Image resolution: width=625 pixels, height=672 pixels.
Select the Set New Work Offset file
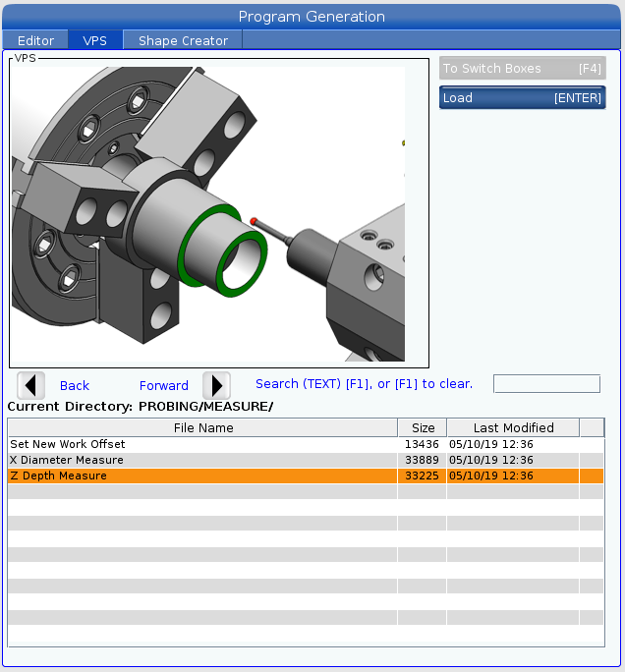pyautogui.click(x=202, y=444)
